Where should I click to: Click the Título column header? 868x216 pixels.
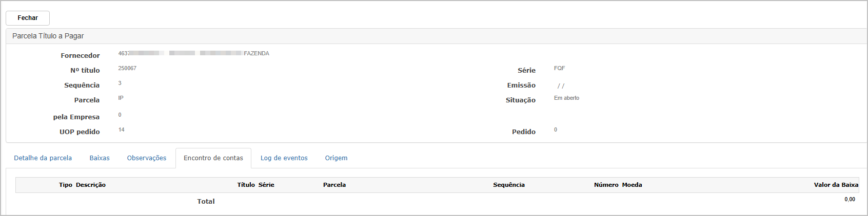tap(246, 185)
